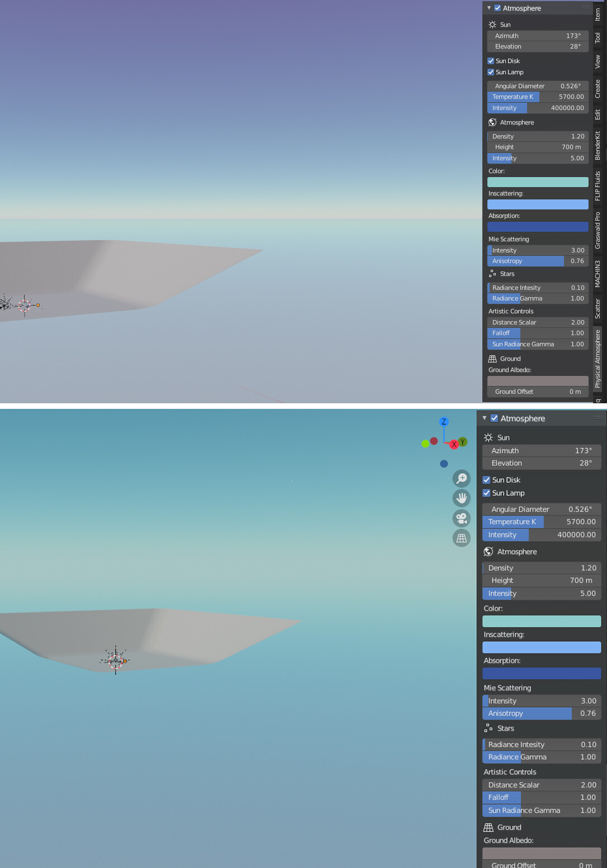Viewport: 607px width, 868px height.
Task: Click the blue Z axis gizmo handle
Action: pyautogui.click(x=444, y=422)
